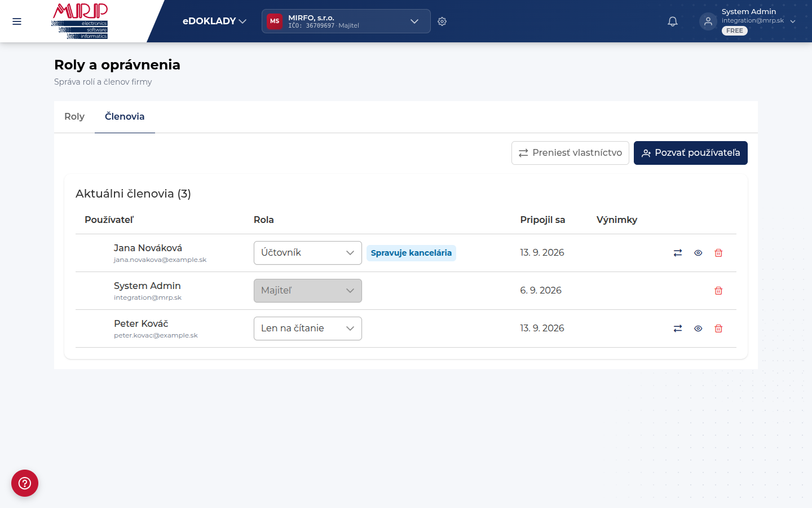The height and width of the screenshot is (508, 812).
Task: Open notifications bell
Action: pos(673,21)
